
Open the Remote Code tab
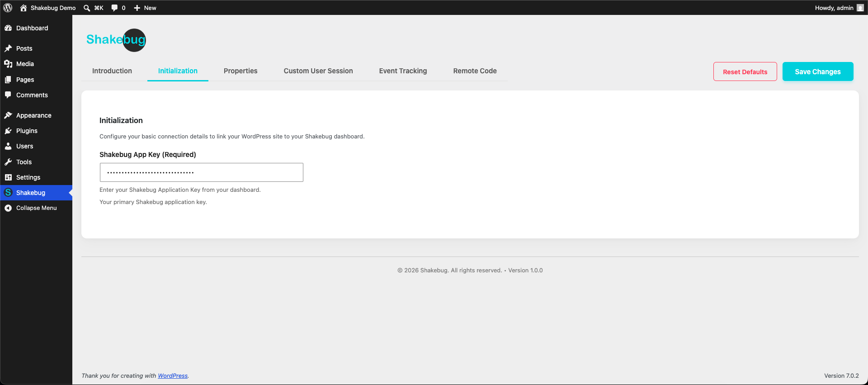(x=475, y=71)
